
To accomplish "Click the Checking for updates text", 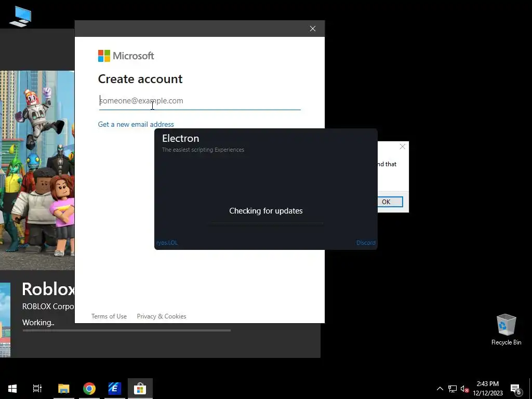I will 265,211.
